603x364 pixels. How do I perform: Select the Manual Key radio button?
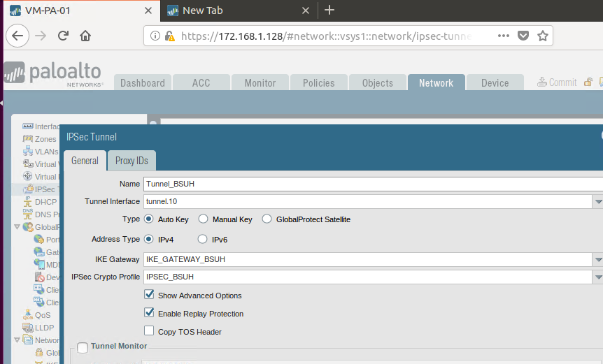coord(204,219)
